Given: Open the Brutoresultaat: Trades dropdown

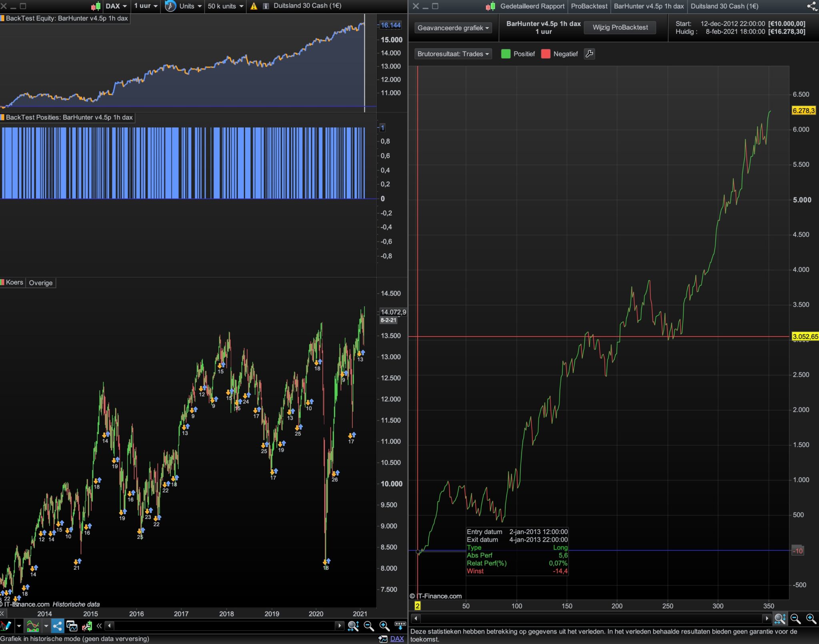Looking at the screenshot, I should (x=453, y=54).
